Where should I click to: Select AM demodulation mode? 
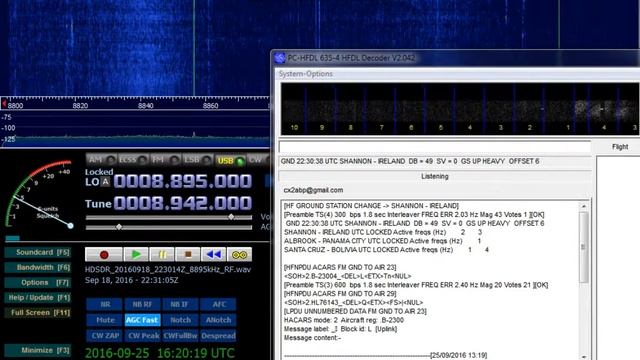tap(101, 160)
